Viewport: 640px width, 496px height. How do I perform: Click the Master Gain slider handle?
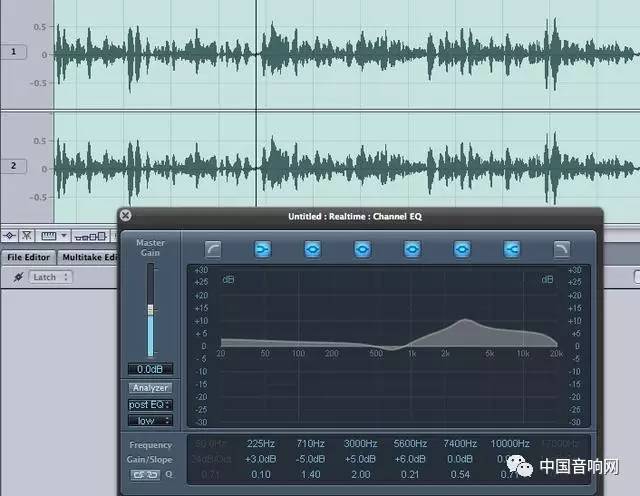pyautogui.click(x=151, y=309)
